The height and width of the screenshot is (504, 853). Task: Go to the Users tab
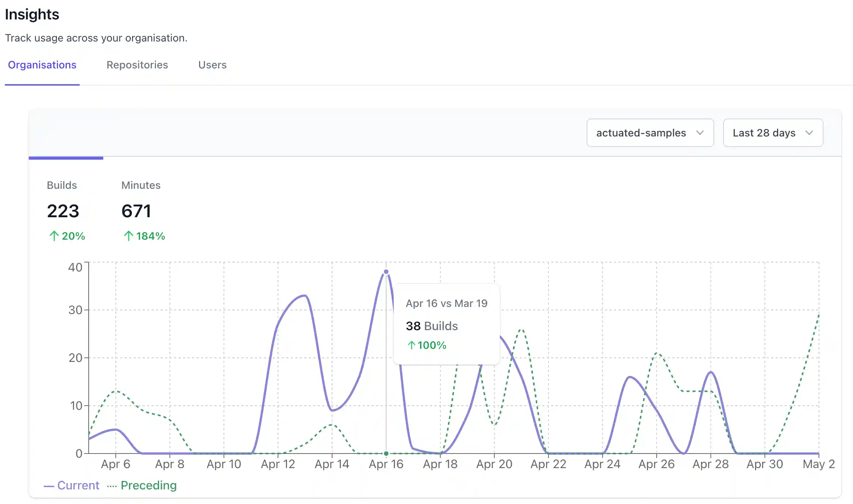coord(212,65)
